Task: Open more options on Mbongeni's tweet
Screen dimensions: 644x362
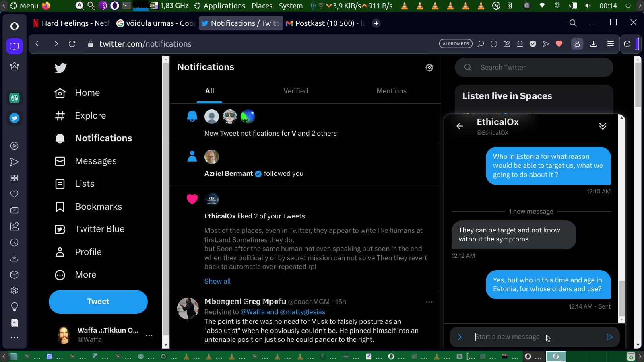Action: pyautogui.click(x=429, y=302)
